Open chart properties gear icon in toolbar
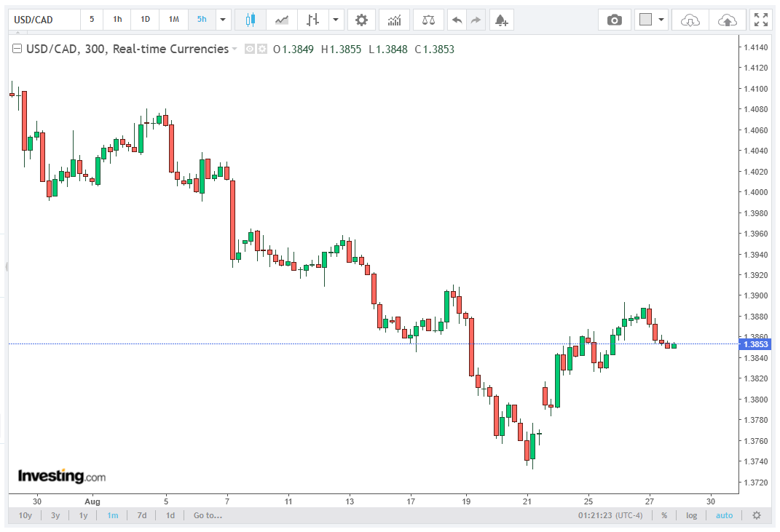Viewport: 780px width, 532px height. click(361, 20)
